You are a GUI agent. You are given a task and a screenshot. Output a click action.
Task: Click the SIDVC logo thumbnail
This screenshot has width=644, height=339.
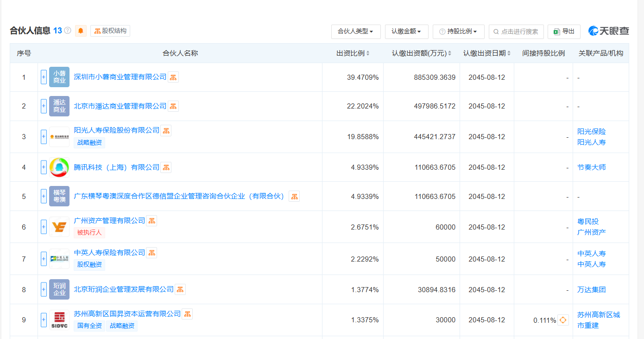59,320
